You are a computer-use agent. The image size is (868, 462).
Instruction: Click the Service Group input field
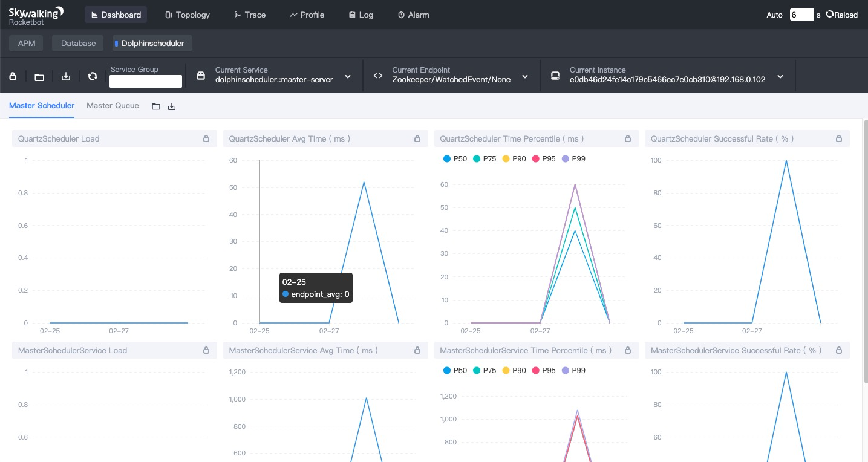point(146,81)
